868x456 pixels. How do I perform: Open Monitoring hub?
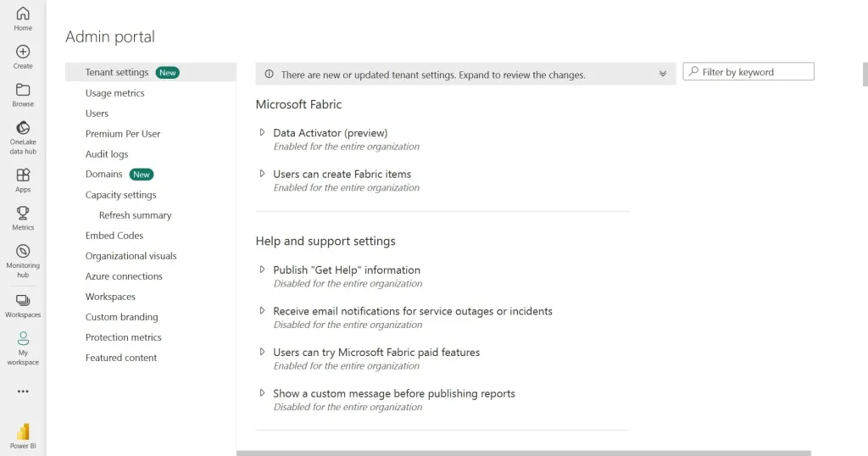(x=23, y=261)
